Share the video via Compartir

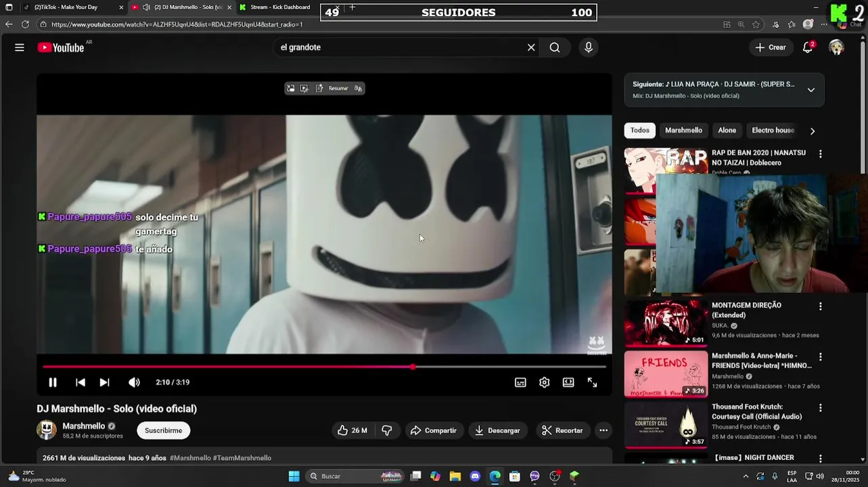(434, 430)
